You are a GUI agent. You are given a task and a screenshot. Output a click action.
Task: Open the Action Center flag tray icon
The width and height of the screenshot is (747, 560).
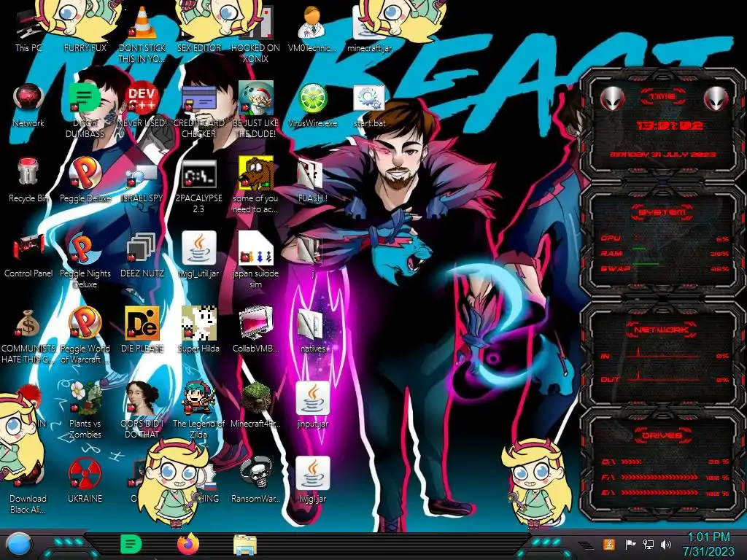coord(630,544)
